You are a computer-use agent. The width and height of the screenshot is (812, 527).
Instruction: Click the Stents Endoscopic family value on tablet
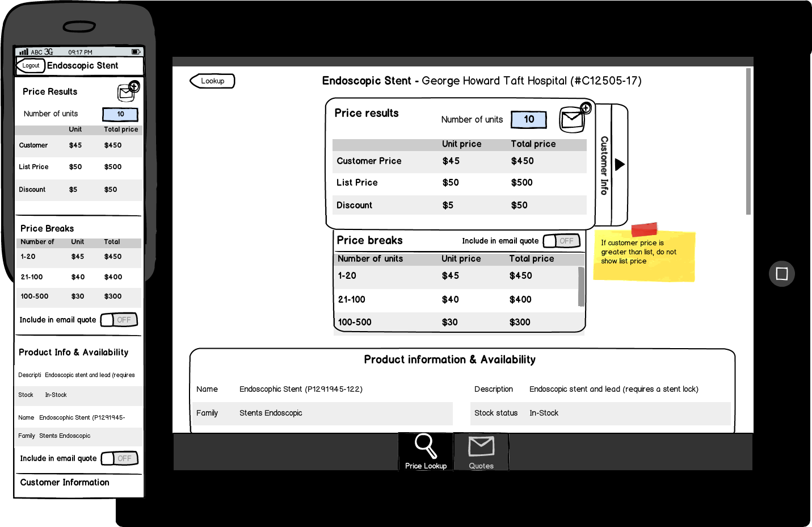pos(271,413)
